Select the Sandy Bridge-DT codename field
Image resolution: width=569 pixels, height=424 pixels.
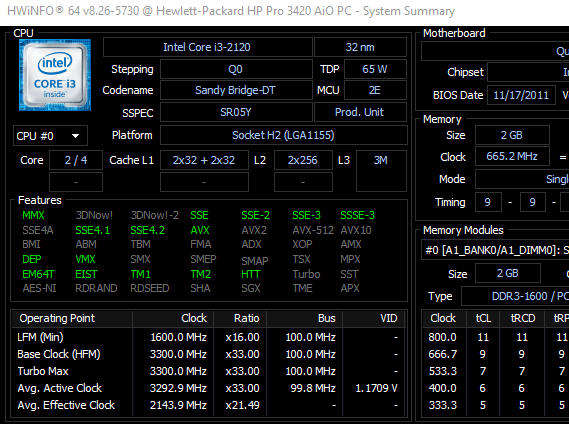click(x=236, y=90)
